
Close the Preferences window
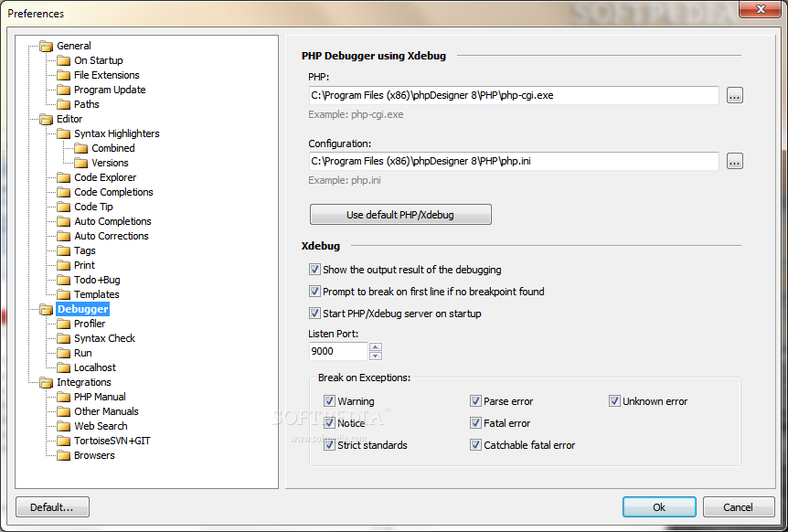[761, 9]
